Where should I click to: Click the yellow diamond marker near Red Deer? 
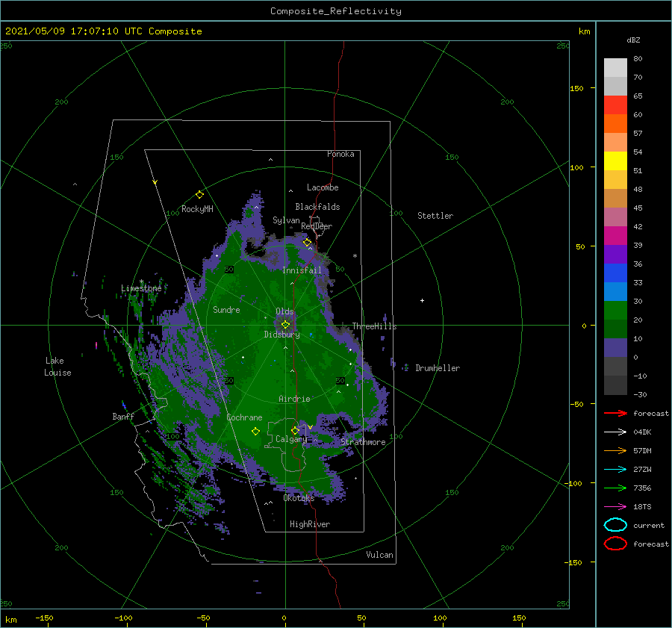[307, 243]
